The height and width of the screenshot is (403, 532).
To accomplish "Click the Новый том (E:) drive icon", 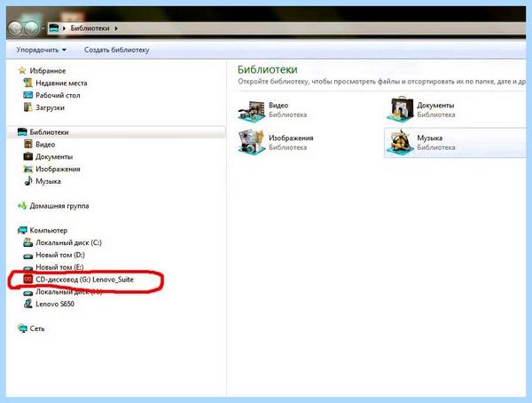I will click(27, 268).
